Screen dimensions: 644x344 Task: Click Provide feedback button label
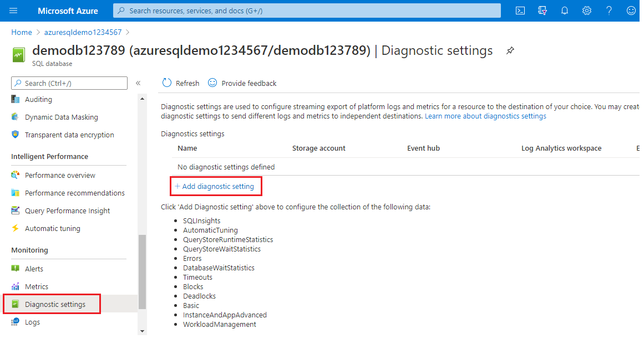click(x=249, y=83)
